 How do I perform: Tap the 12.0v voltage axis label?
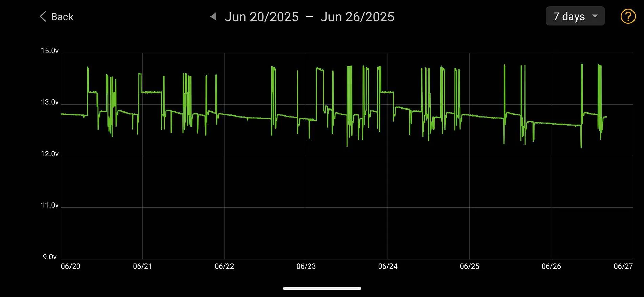coord(49,154)
